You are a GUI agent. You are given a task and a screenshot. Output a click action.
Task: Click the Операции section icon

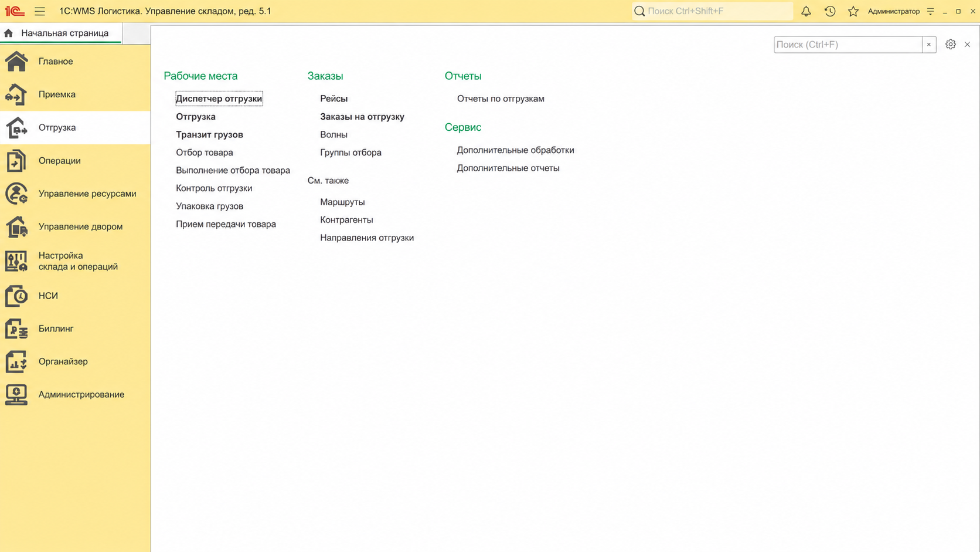16,161
